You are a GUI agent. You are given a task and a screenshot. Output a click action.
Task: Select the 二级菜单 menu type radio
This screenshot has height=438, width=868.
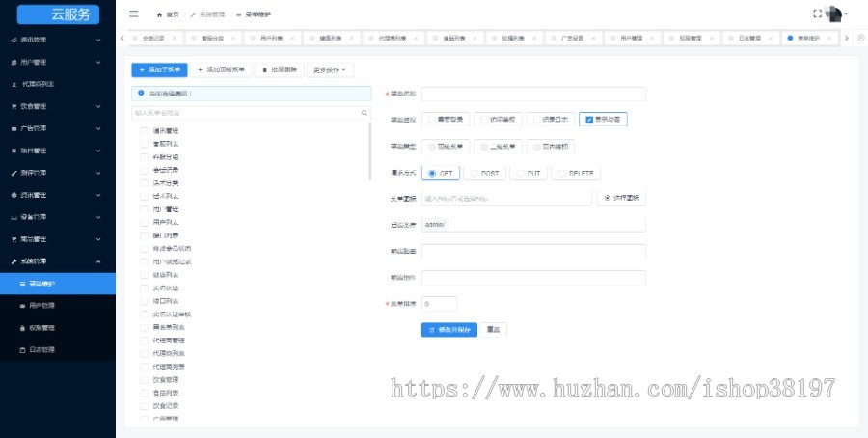pyautogui.click(x=484, y=147)
